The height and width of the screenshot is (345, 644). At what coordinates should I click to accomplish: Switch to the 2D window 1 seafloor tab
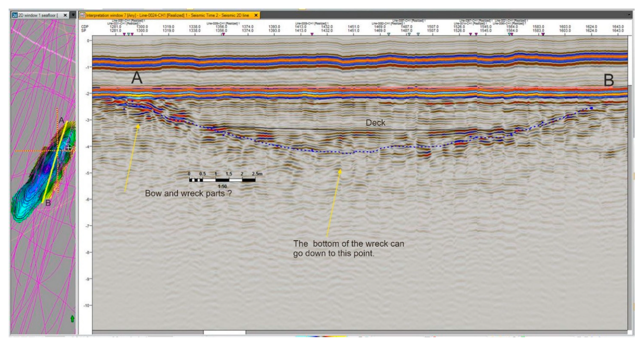coord(38,15)
